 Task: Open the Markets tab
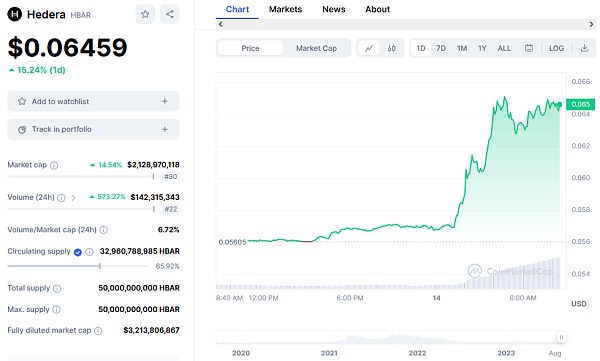coord(285,9)
